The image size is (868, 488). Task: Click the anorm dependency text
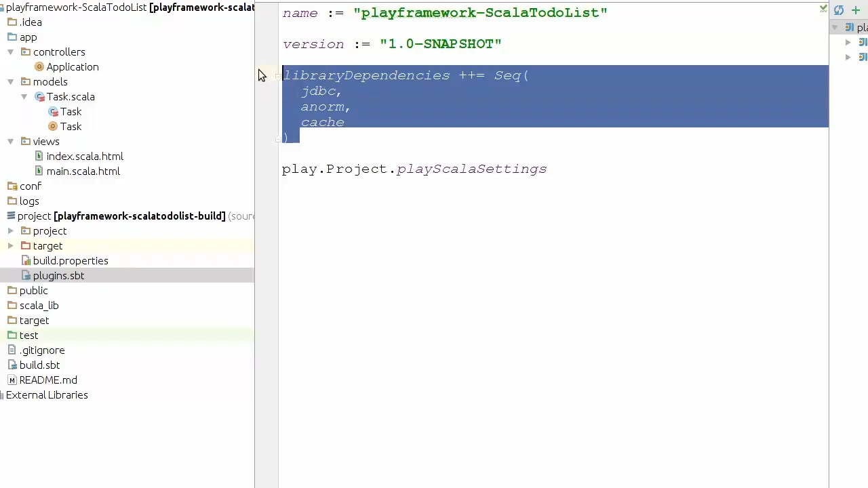(x=325, y=107)
